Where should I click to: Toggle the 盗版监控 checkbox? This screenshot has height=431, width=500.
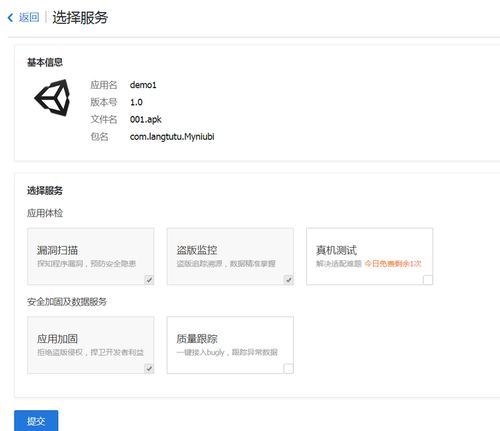click(x=289, y=280)
